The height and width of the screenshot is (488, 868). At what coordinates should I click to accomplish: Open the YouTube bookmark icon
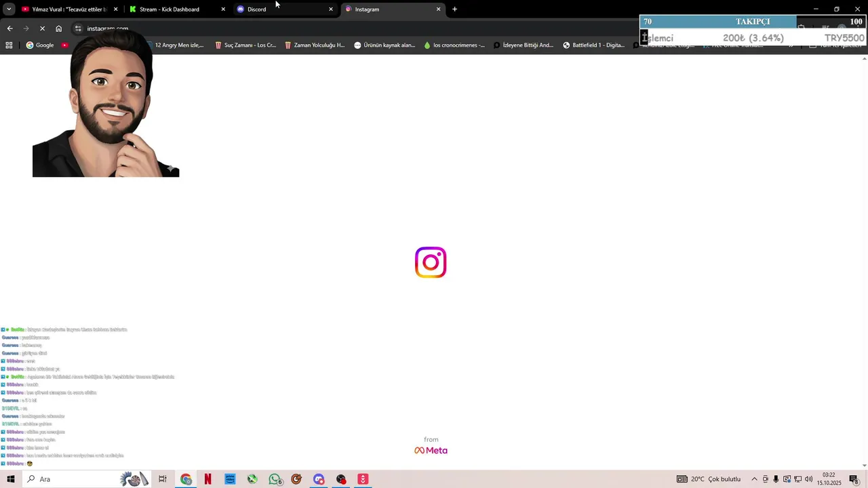pyautogui.click(x=64, y=45)
